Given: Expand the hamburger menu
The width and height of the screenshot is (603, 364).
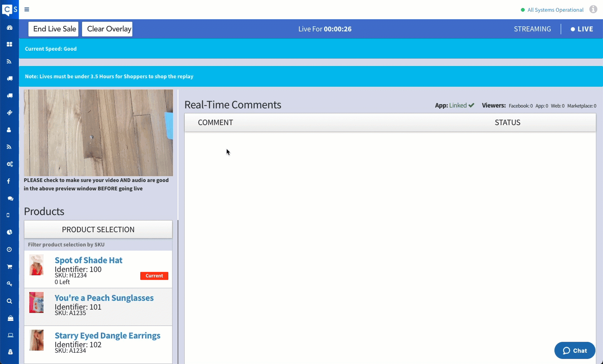Looking at the screenshot, I should 27,9.
